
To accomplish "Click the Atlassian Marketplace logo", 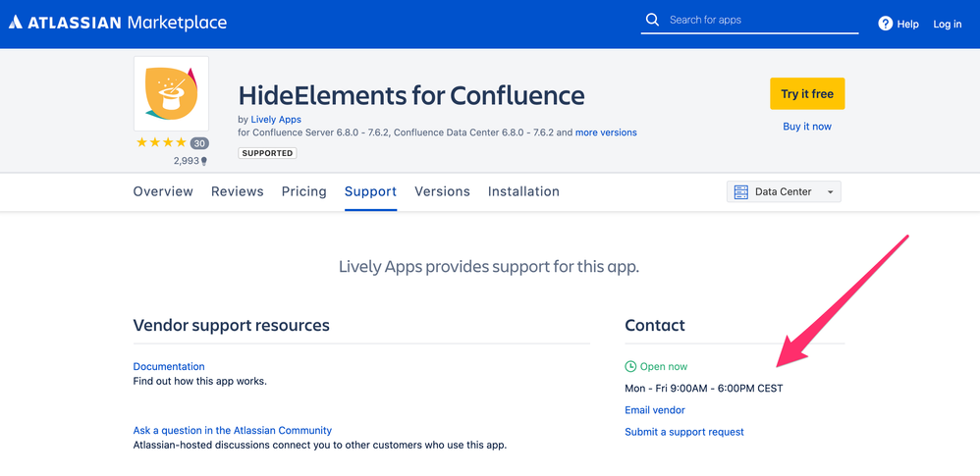I will click(x=118, y=24).
